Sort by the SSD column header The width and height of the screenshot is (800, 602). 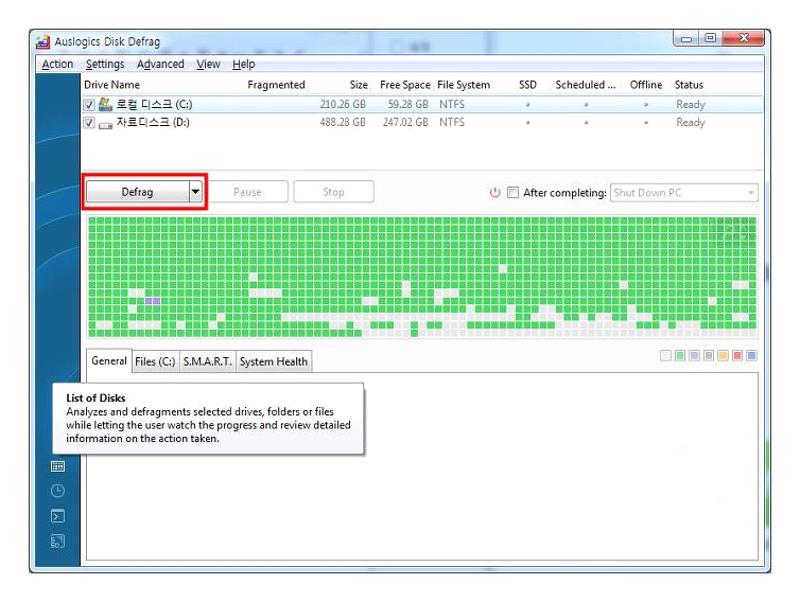pos(528,85)
